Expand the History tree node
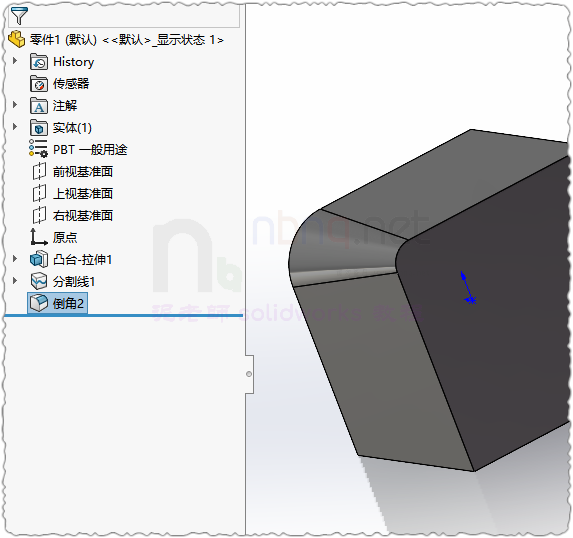 click(15, 61)
